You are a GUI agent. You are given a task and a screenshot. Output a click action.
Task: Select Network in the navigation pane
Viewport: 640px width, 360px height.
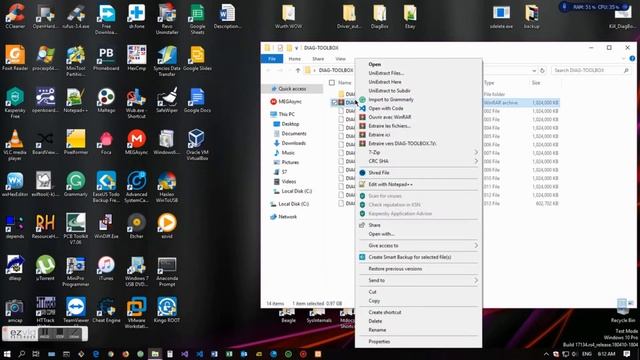click(x=287, y=217)
